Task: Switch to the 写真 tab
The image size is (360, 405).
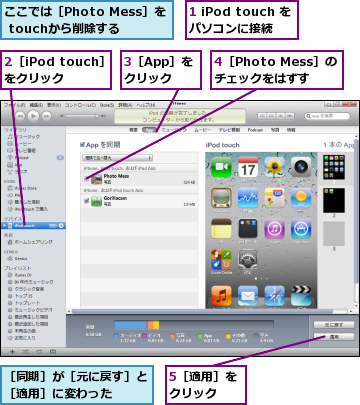Action: (x=275, y=130)
